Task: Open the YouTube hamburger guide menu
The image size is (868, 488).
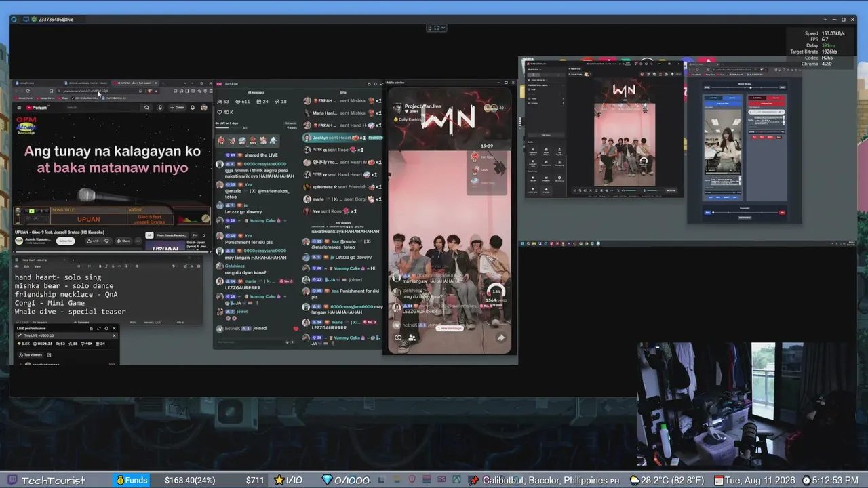Action: [19, 107]
